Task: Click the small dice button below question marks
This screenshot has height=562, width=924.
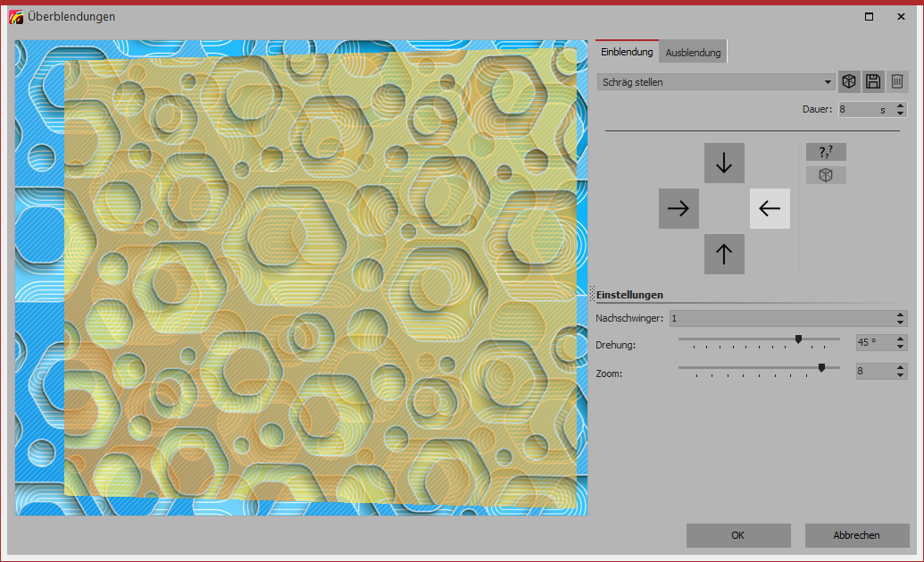Action: click(826, 175)
